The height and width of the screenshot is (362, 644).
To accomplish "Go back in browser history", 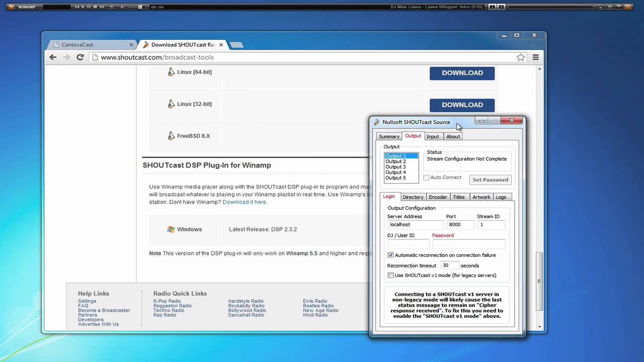I will 53,57.
